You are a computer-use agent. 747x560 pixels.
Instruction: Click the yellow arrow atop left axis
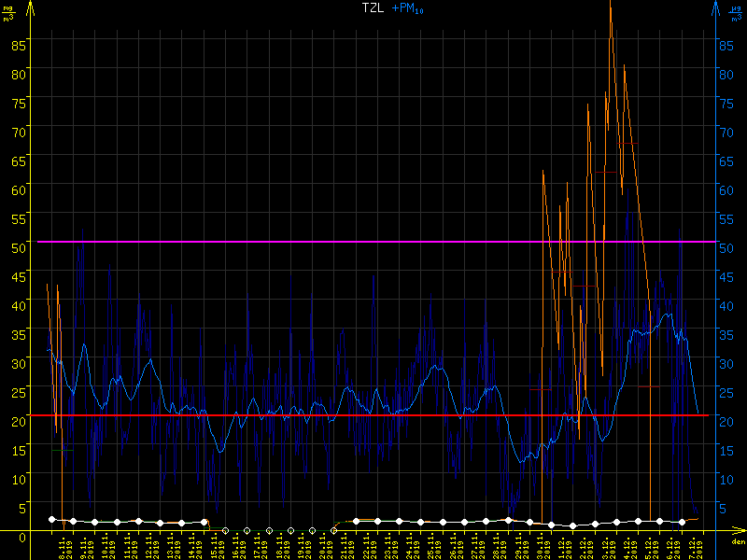(33, 8)
